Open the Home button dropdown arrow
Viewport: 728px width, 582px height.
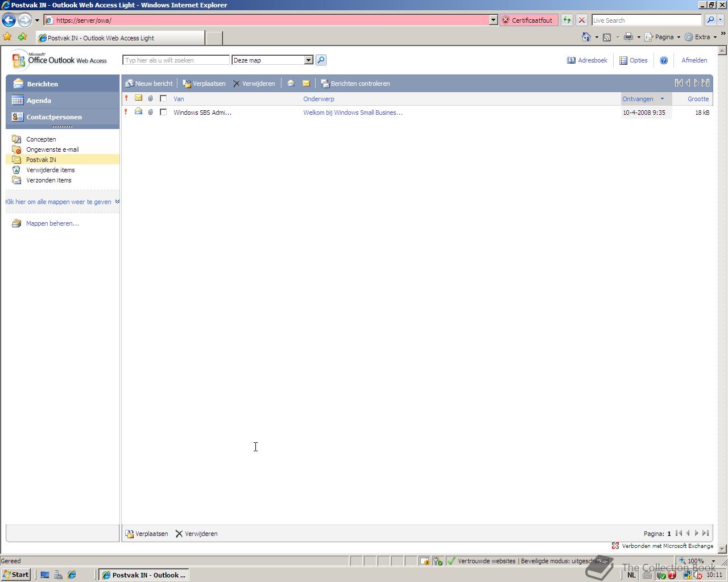[597, 37]
